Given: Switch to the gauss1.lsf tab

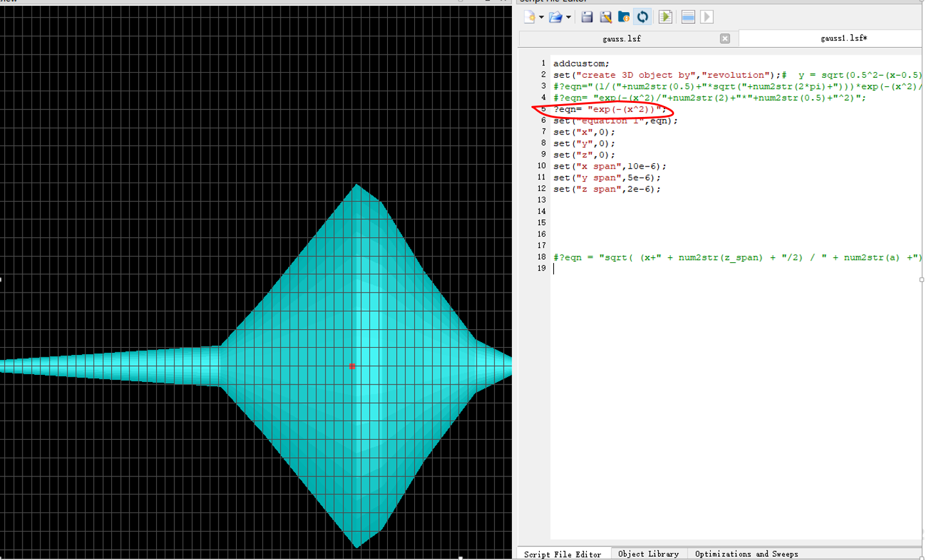Looking at the screenshot, I should [843, 39].
